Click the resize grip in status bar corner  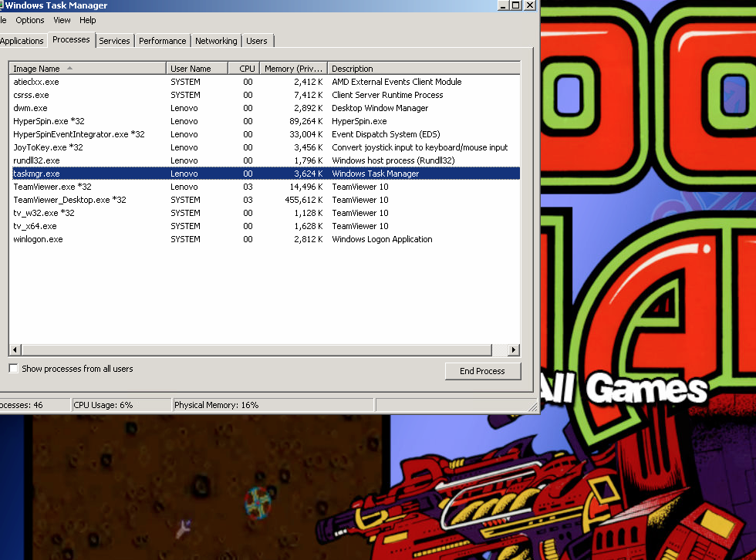point(532,407)
